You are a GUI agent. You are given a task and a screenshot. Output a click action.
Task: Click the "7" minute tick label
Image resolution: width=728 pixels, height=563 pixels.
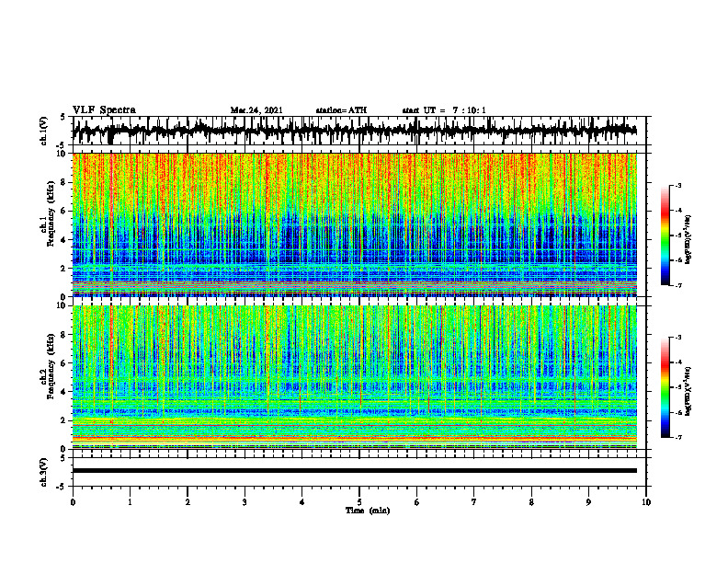tap(474, 502)
